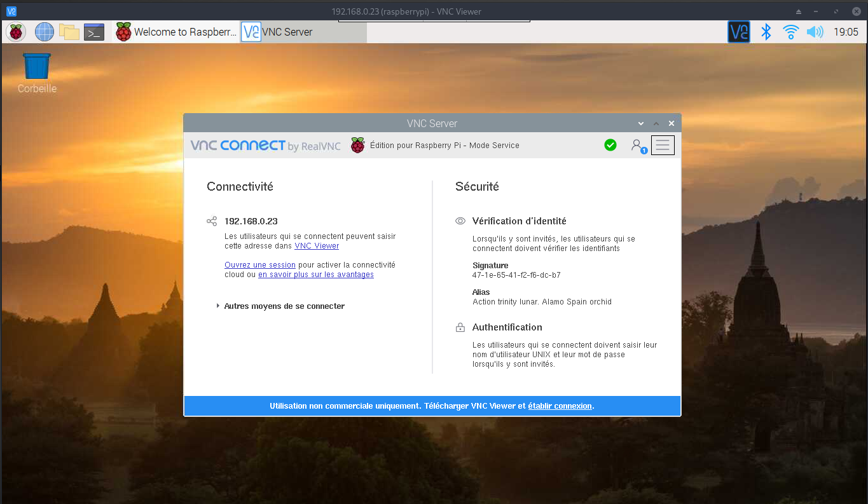Select the IP address 192.168.0.23 text
Image resolution: width=868 pixels, height=504 pixels.
pos(251,221)
